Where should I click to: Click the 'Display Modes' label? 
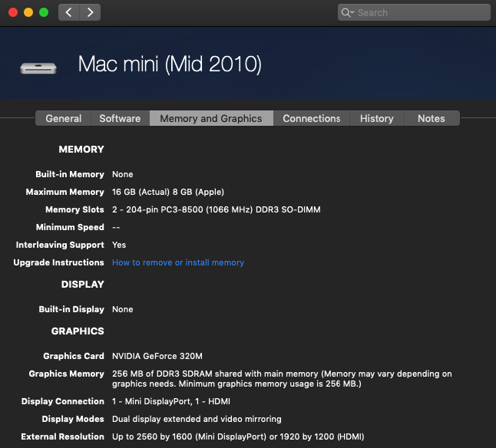tap(73, 419)
